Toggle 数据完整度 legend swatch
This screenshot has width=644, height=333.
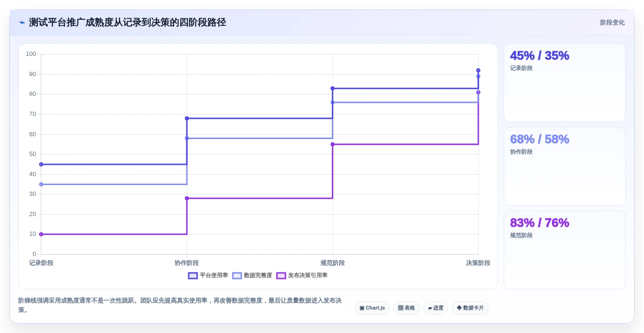pos(237,276)
